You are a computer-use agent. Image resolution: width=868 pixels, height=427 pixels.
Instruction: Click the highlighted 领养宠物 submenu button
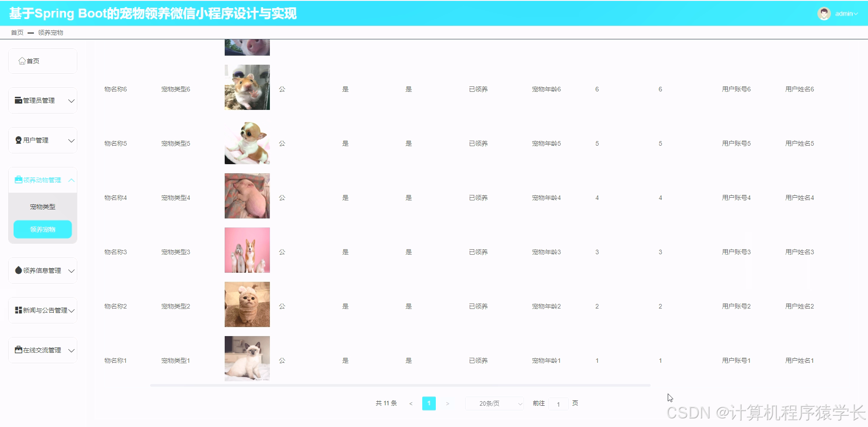click(x=42, y=229)
